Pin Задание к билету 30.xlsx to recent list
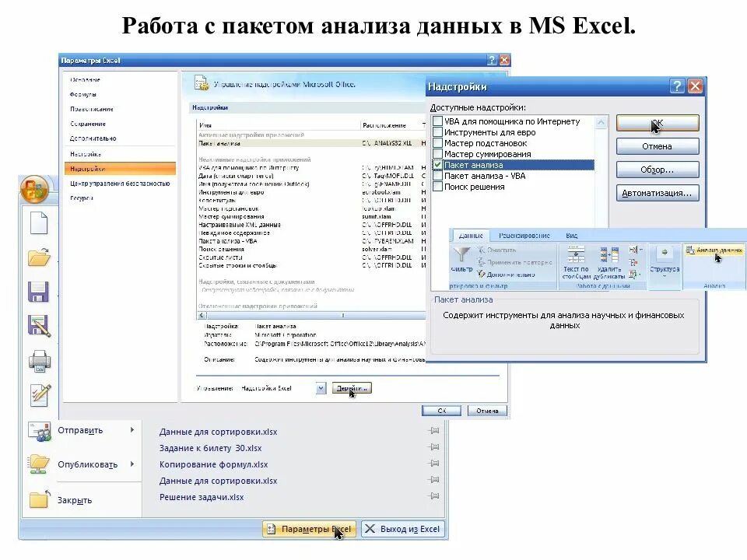Image resolution: width=747 pixels, height=560 pixels. tap(434, 447)
